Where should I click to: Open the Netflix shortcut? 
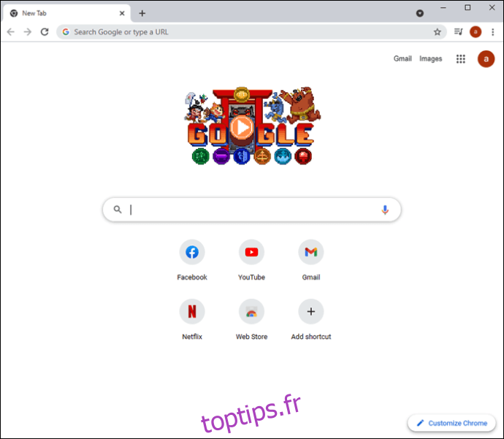[192, 319]
